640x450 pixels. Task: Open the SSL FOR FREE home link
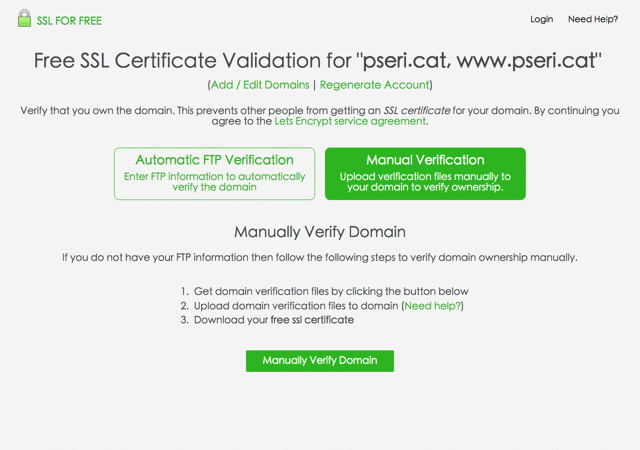(x=69, y=21)
